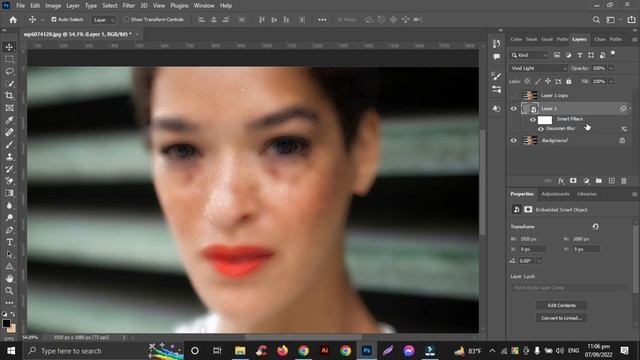Lock all attributes padlock icon
Viewport: 640px width, 360px height.
click(x=569, y=81)
